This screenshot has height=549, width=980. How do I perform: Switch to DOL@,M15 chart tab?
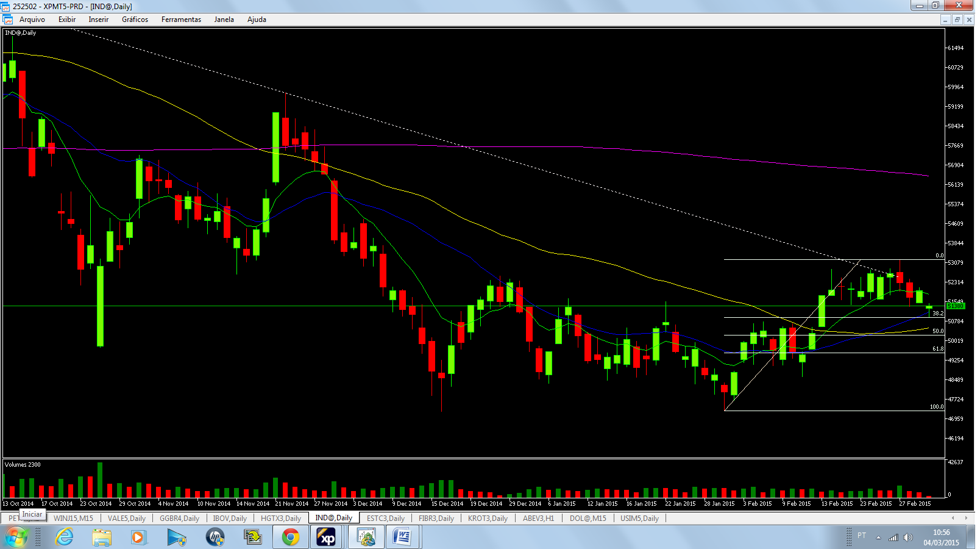click(588, 518)
